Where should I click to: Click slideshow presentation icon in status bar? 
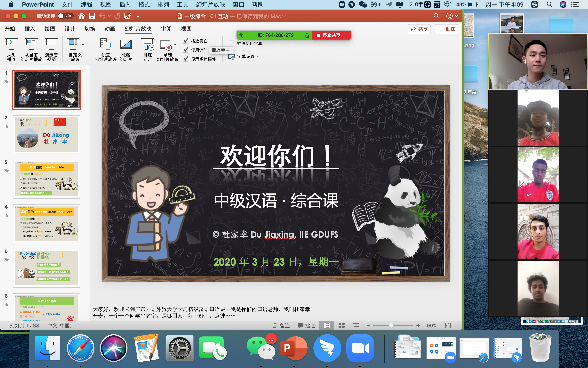click(356, 325)
